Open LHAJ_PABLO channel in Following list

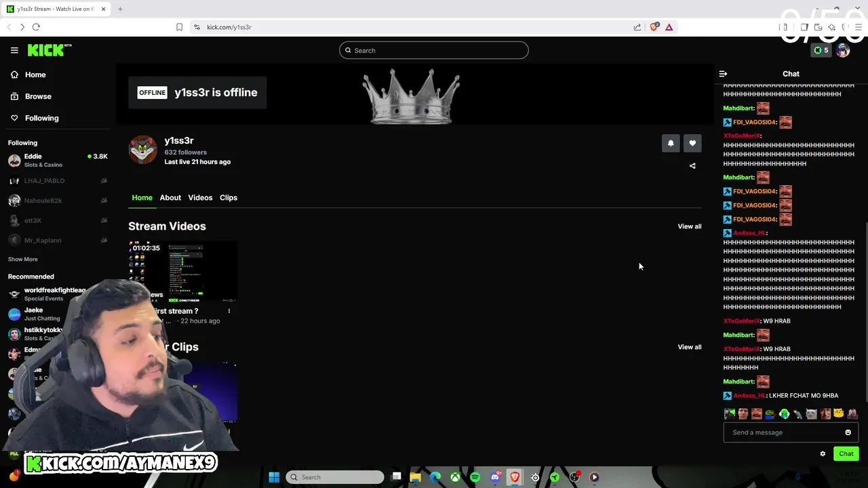tap(58, 181)
